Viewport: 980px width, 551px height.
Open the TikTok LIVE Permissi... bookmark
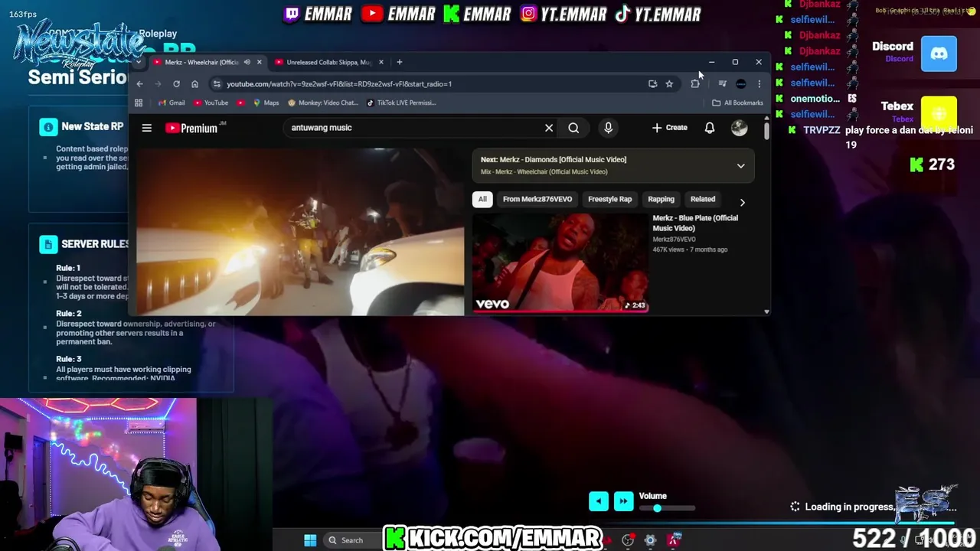[401, 103]
